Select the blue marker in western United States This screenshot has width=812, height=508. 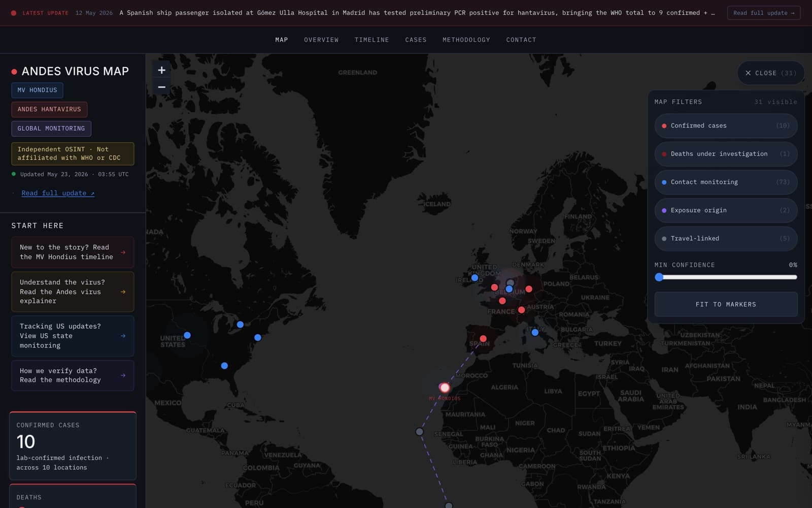point(187,335)
